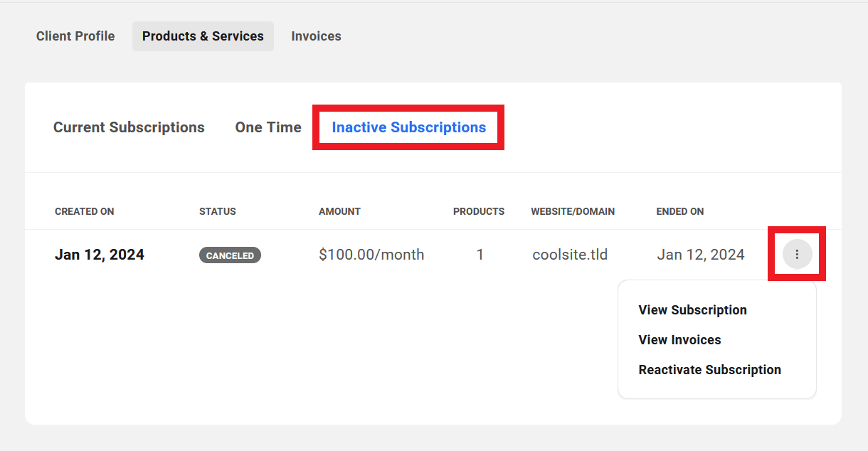
Task: Click the ENDED ON column header
Action: 679,211
